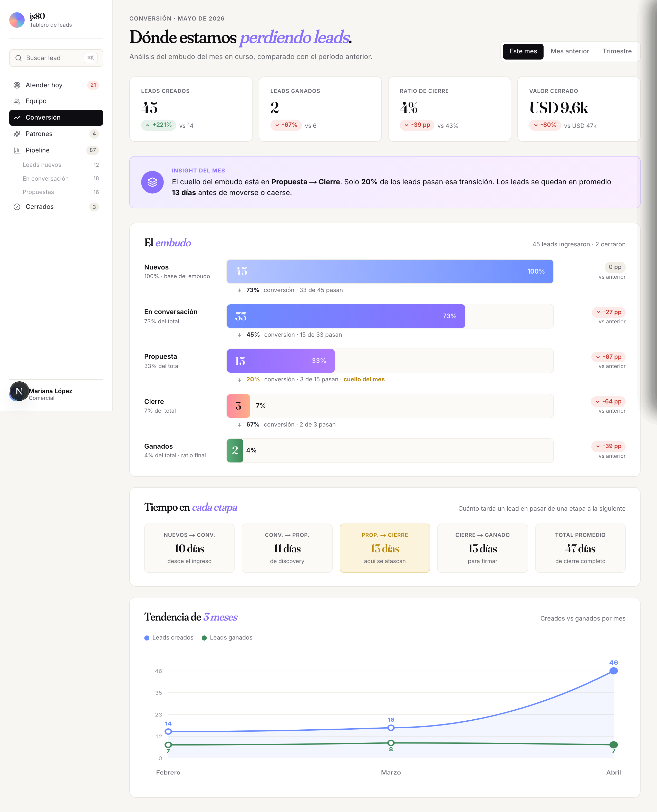The image size is (657, 812).
Task: Open the Patrones section
Action: 56,134
